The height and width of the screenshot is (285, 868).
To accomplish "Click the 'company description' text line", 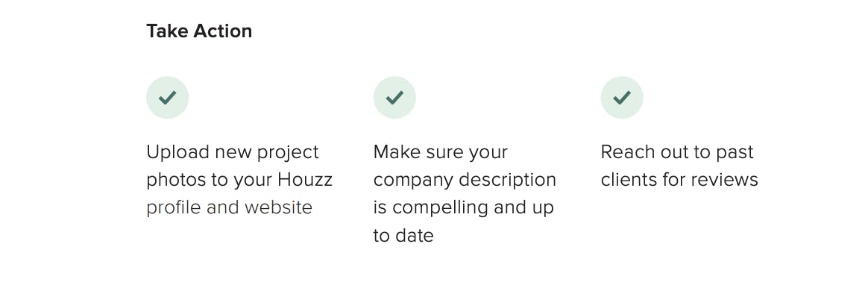I will coord(465,180).
